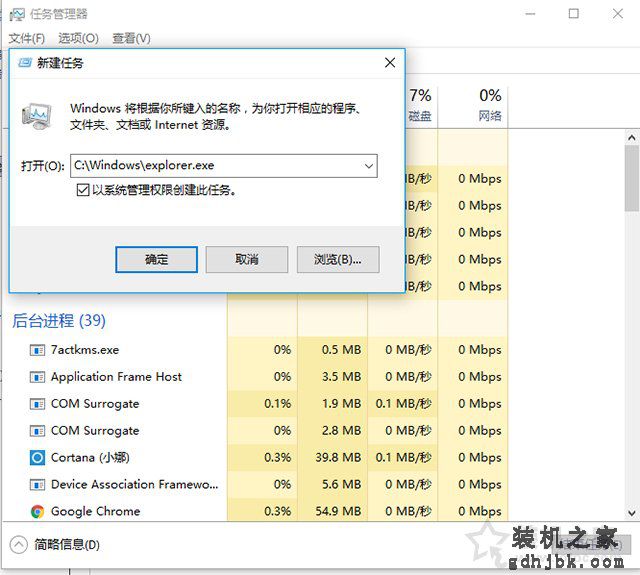Click the Google Chrome process icon
640x575 pixels.
pyautogui.click(x=37, y=511)
